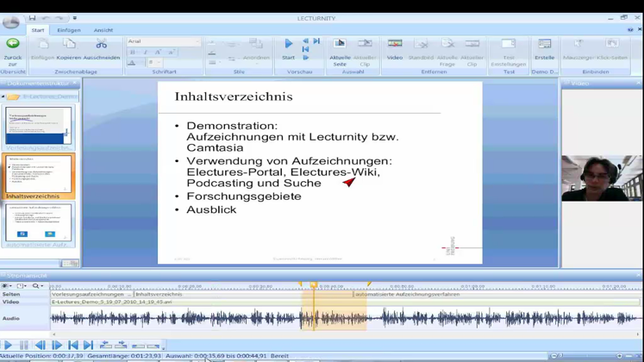Viewport: 644px width, 362px height.
Task: Click the Video remove icon in Entfernen
Action: coord(394,44)
